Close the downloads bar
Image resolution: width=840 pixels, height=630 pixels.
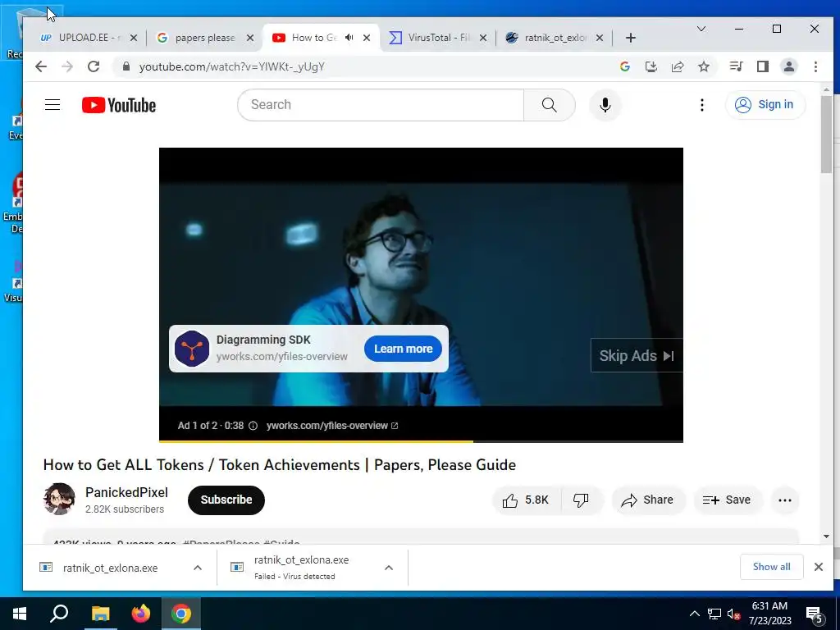[x=818, y=567]
